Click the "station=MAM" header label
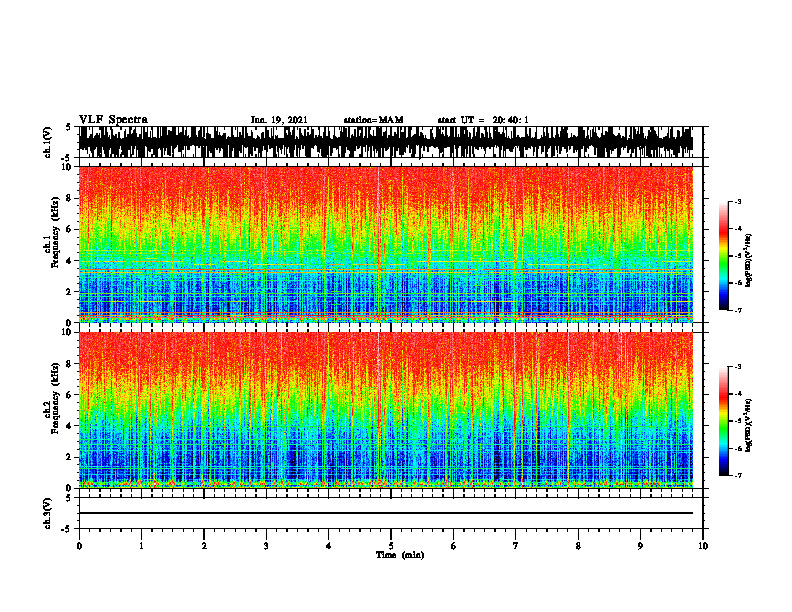Image resolution: width=792 pixels, height=612 pixels. (373, 120)
